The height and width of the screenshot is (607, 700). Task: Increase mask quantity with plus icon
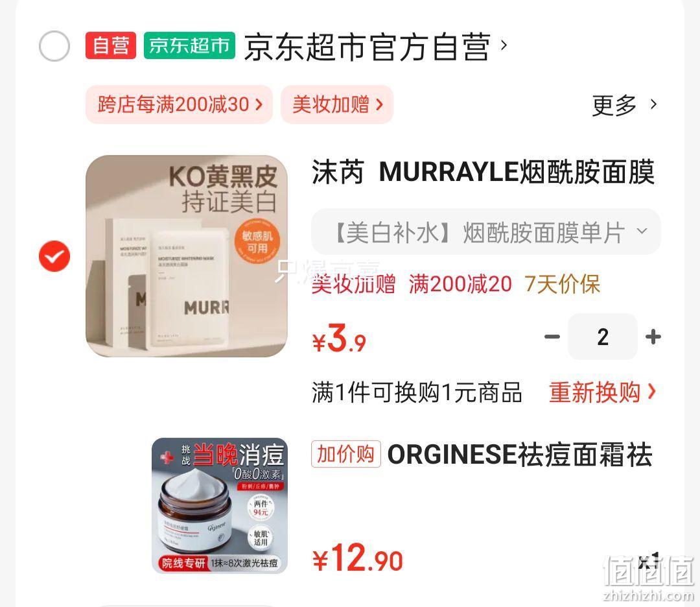653,337
